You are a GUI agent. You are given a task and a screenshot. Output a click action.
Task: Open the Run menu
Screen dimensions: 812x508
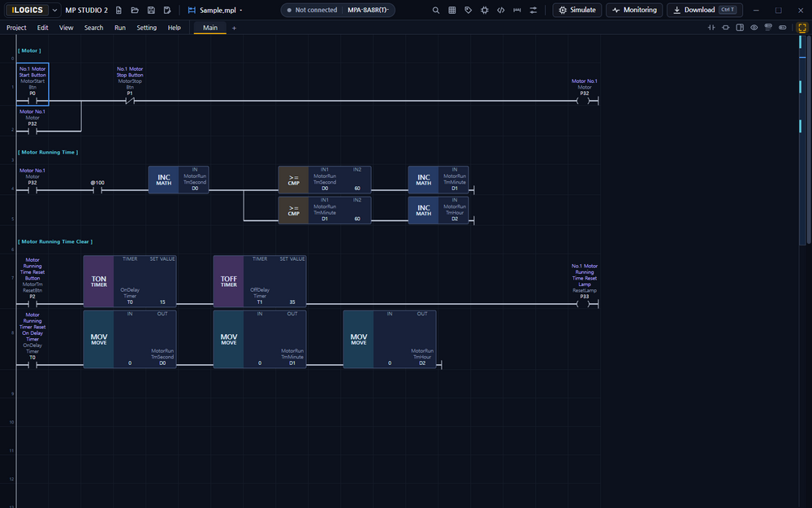[x=120, y=28]
